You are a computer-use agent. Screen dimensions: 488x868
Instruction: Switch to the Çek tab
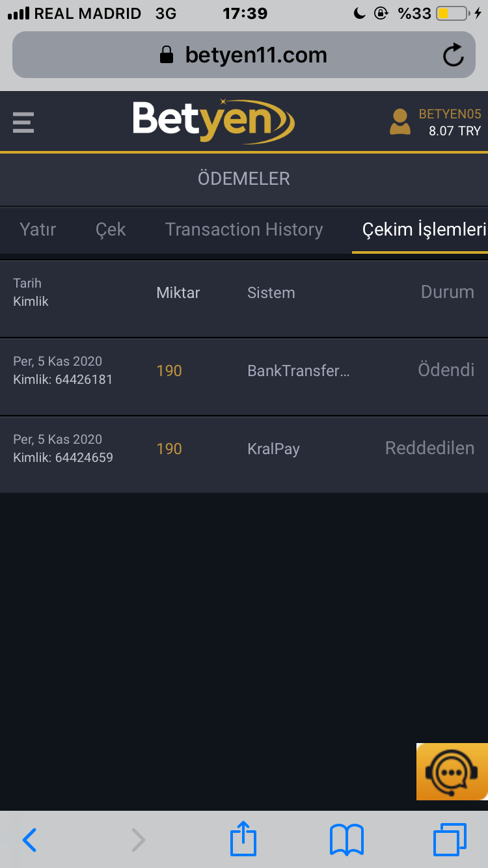[111, 230]
